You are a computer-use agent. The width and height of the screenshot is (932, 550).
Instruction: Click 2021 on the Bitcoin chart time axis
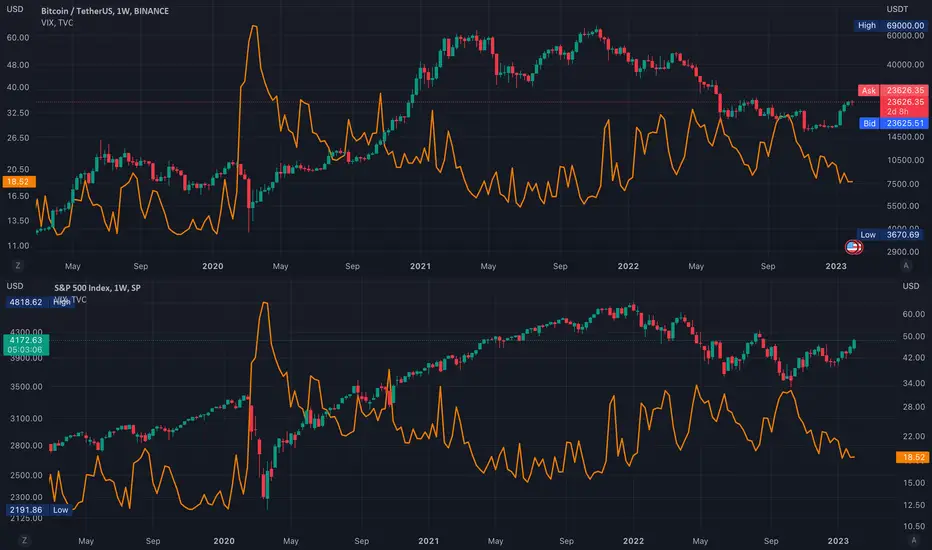[x=420, y=266]
